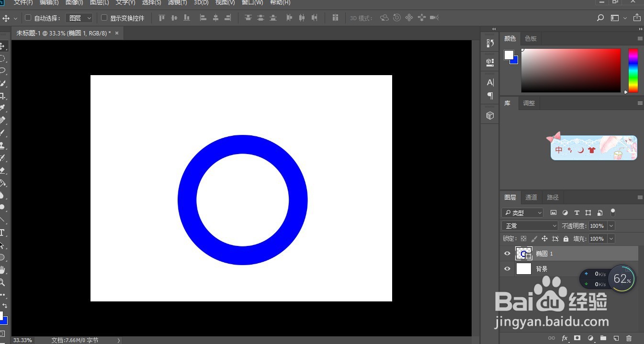Toggle lock transparent pixels

pos(523,238)
